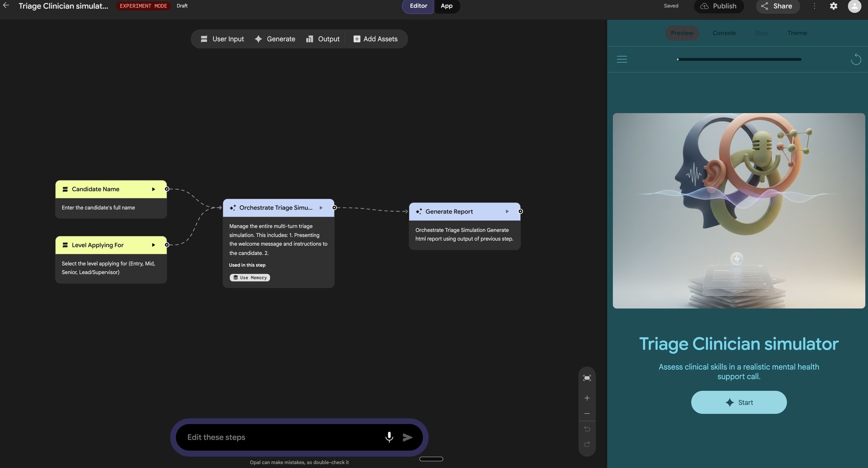The image size is (868, 468).
Task: Switch to the Console tab
Action: [x=723, y=33]
